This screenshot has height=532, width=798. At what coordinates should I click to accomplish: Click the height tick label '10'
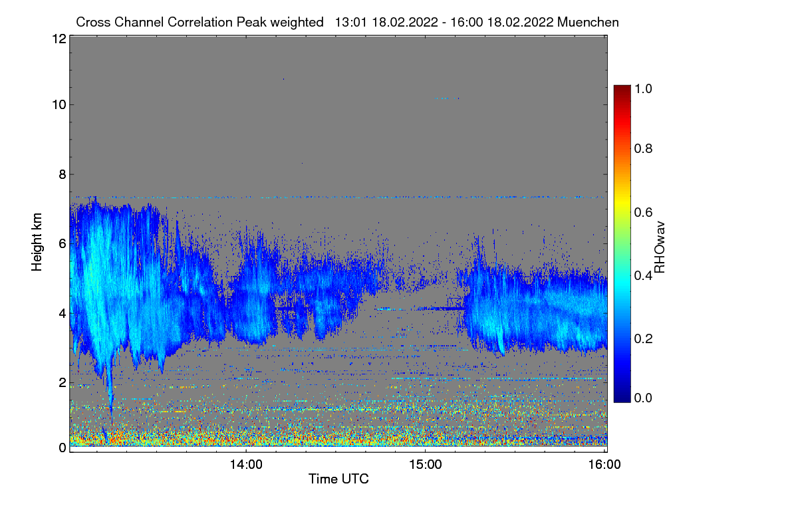point(58,104)
